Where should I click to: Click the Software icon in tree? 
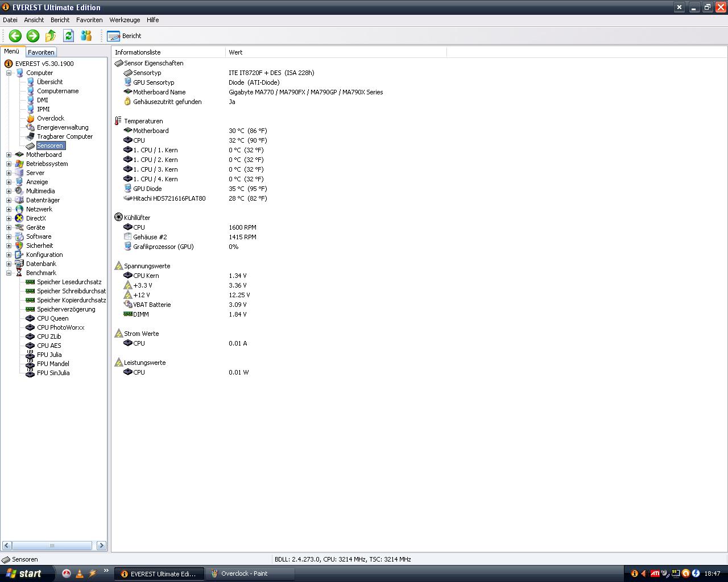click(x=19, y=236)
